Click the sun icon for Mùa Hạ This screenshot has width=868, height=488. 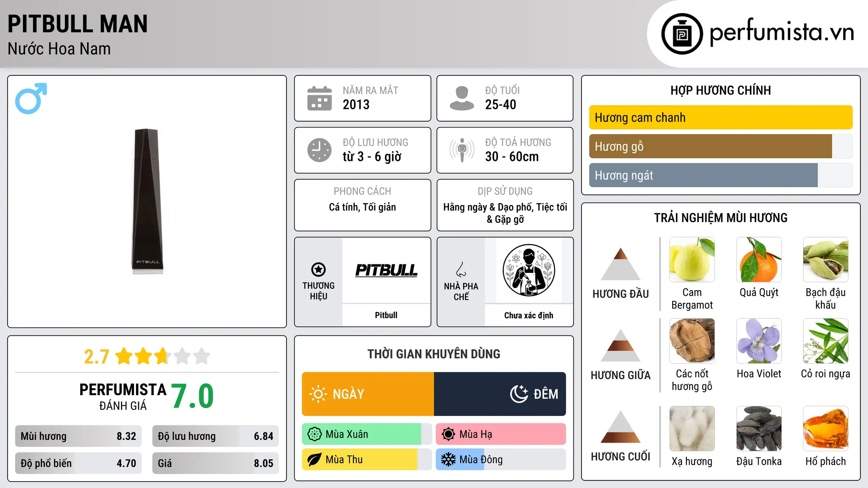(x=448, y=434)
